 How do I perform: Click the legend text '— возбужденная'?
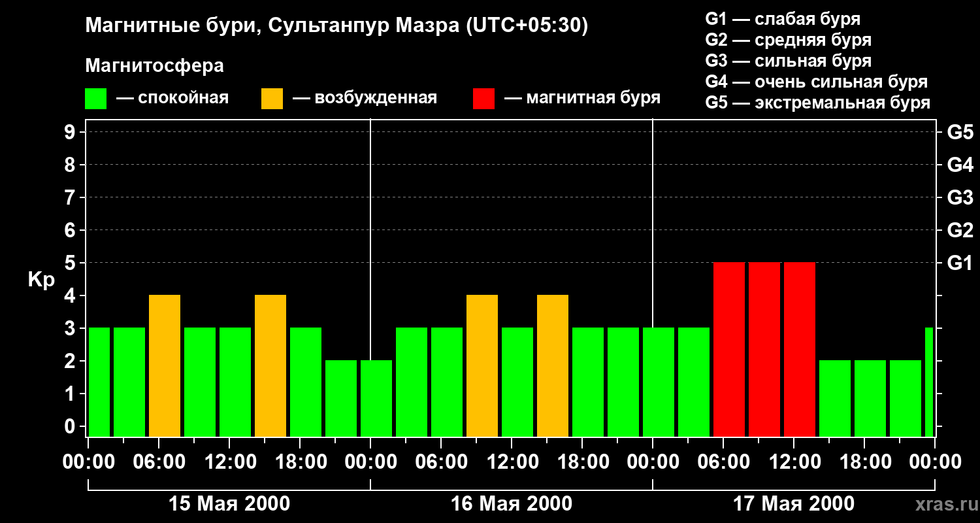[365, 99]
